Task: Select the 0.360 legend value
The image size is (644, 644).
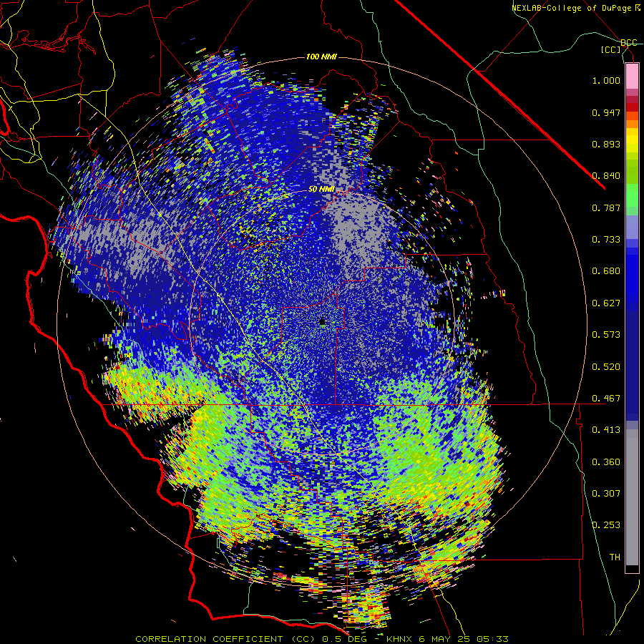Action: [606, 462]
